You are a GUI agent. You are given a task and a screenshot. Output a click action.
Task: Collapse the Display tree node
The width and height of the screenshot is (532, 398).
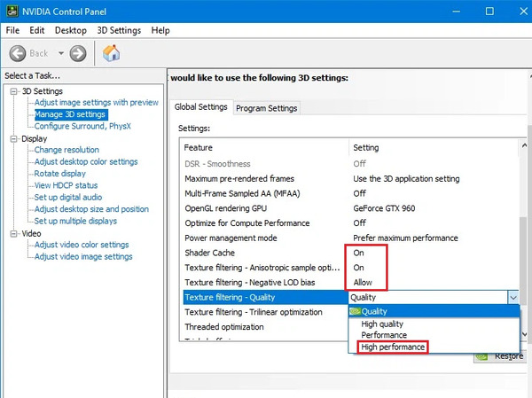[x=13, y=139]
